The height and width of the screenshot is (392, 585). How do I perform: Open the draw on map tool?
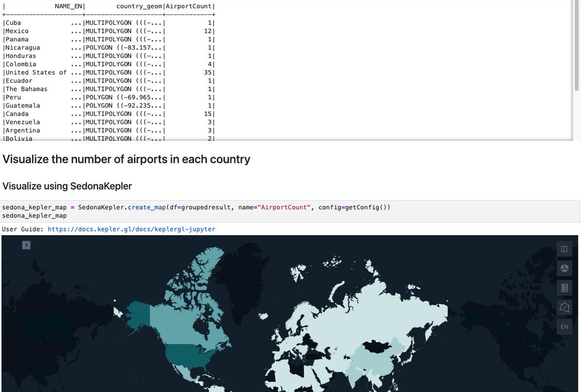565,307
